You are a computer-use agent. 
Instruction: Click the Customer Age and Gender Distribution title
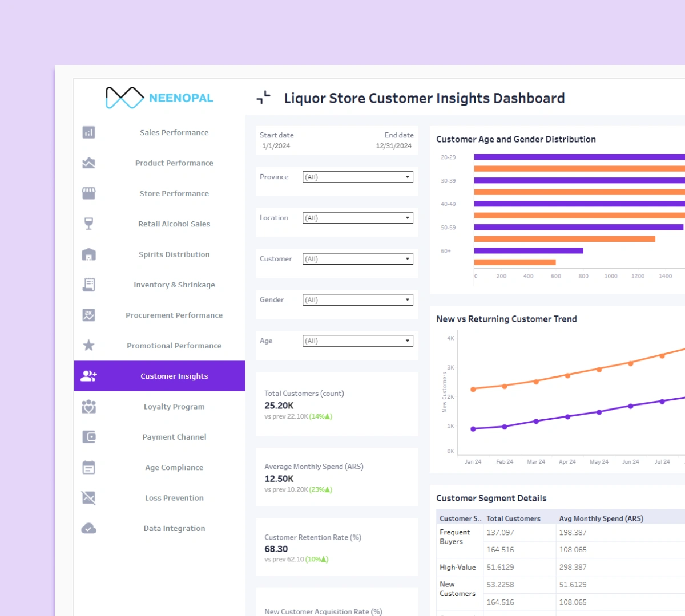point(516,139)
